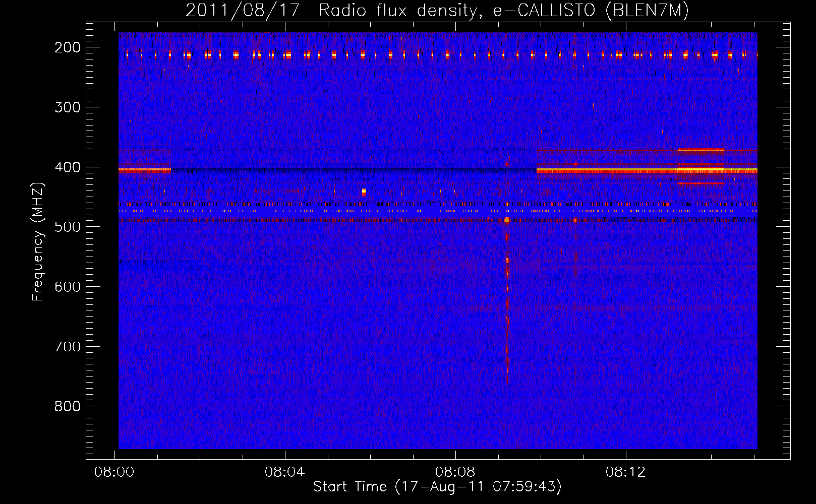
Task: Select the 300 frequency tick label
Action: [x=68, y=107]
